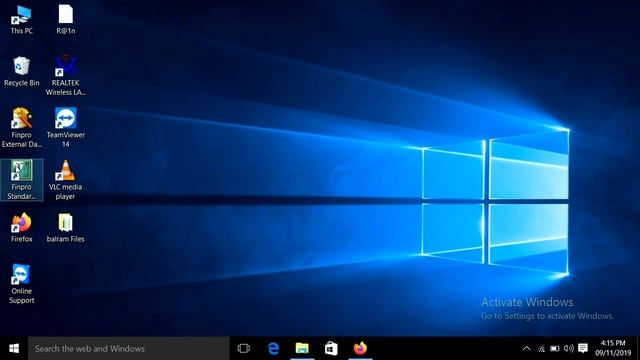Open the volume control tray icon
The width and height of the screenshot is (640, 360).
(x=569, y=349)
